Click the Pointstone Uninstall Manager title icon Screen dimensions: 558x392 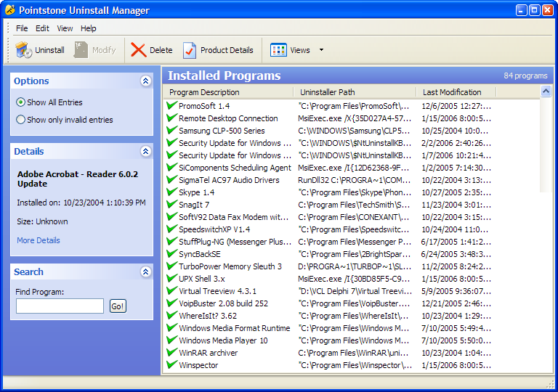tap(10, 10)
